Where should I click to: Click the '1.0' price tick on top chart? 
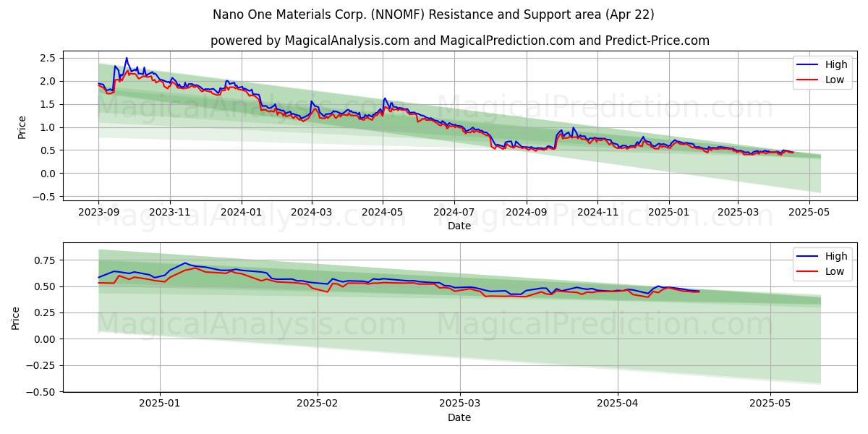pyautogui.click(x=49, y=127)
